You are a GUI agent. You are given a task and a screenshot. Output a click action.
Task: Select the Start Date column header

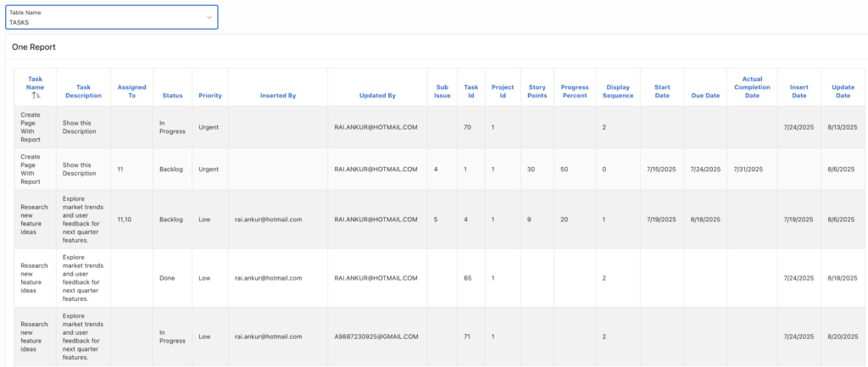662,92
